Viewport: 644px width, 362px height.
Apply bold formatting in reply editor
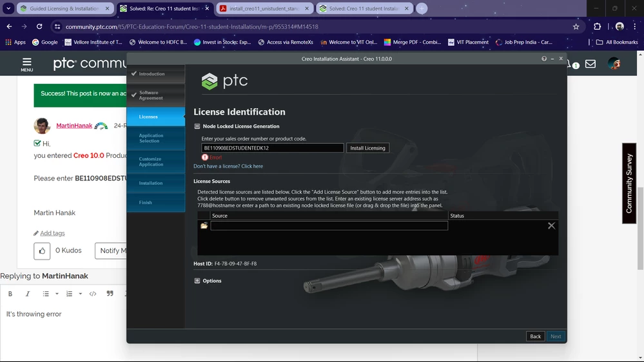10,294
